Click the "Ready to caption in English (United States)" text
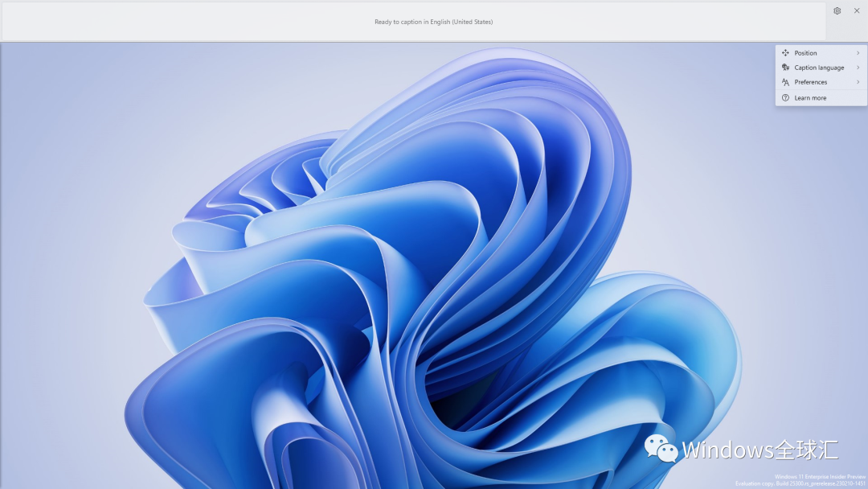868x489 pixels. click(x=433, y=23)
